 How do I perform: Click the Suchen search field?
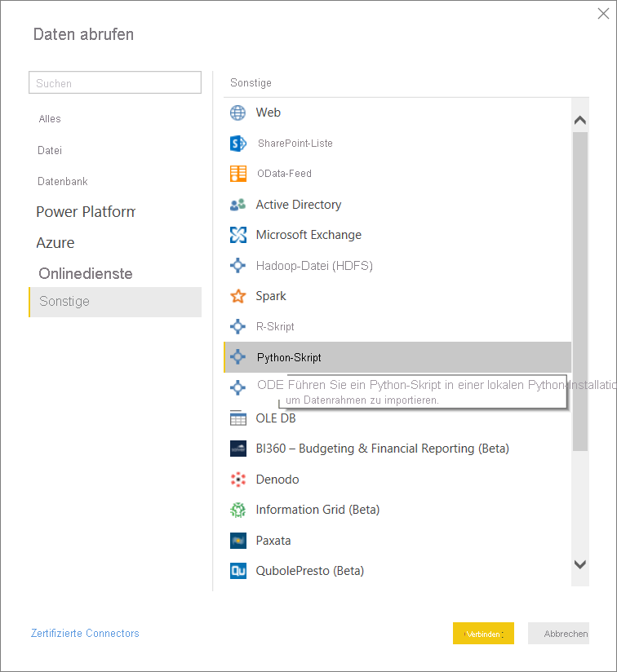point(115,82)
